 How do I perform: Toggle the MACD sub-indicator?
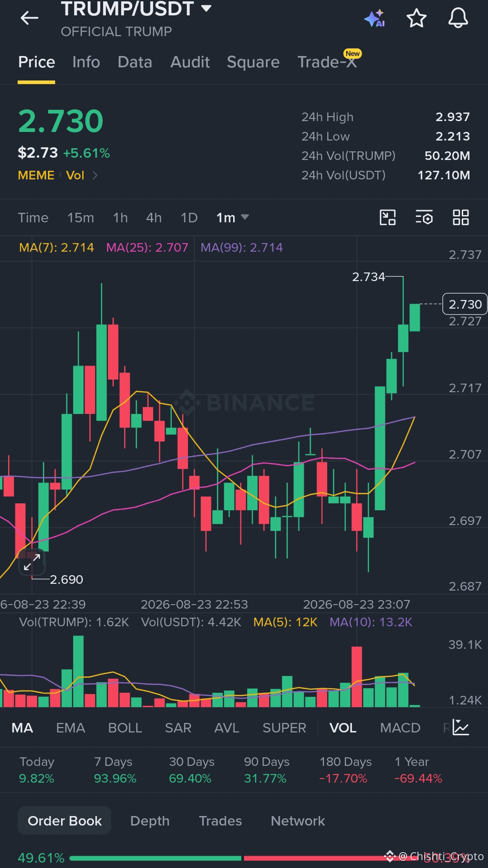tap(400, 727)
